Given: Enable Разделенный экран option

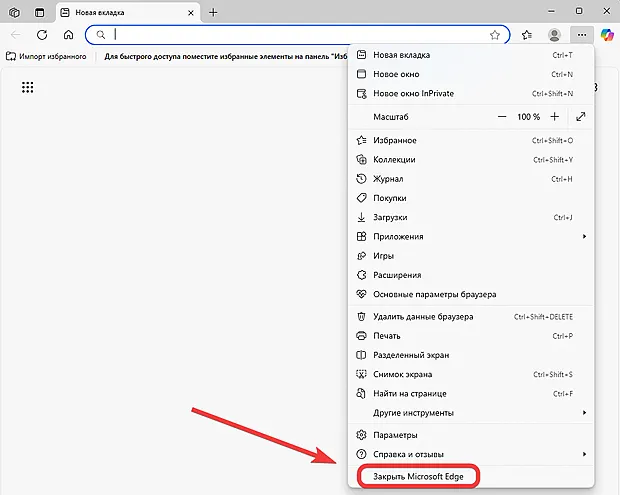Looking at the screenshot, I should [x=471, y=355].
